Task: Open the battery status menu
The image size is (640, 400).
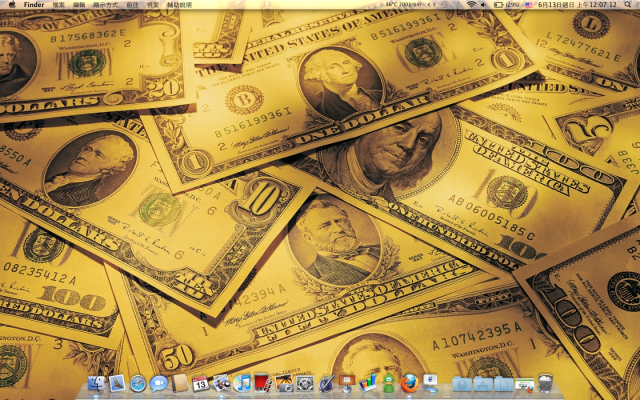Action: (507, 4)
